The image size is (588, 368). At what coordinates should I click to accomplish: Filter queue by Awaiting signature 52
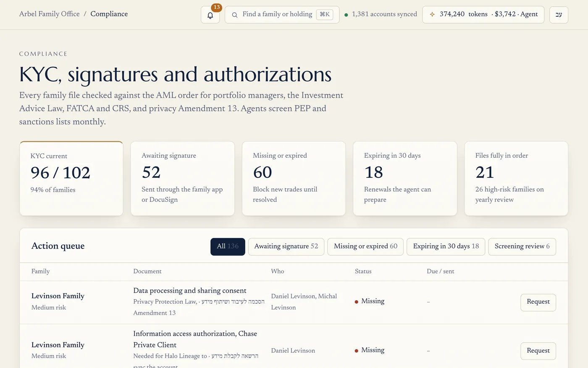[286, 246]
